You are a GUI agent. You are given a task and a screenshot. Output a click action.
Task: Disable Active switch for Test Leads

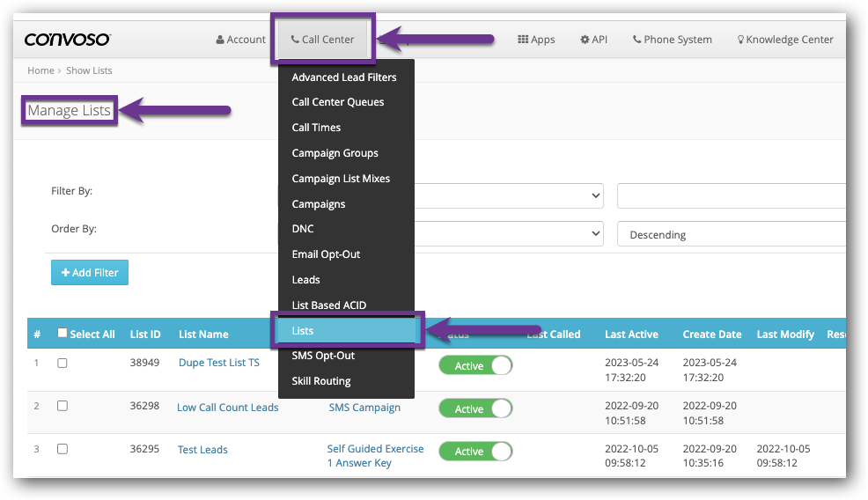[475, 452]
